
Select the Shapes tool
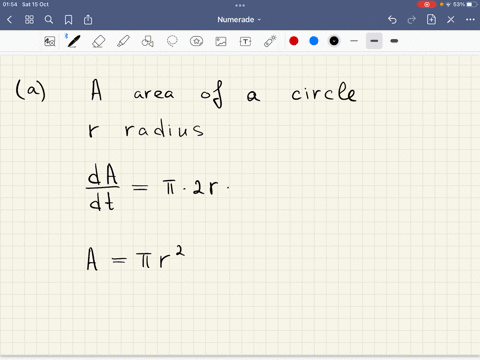click(x=147, y=41)
